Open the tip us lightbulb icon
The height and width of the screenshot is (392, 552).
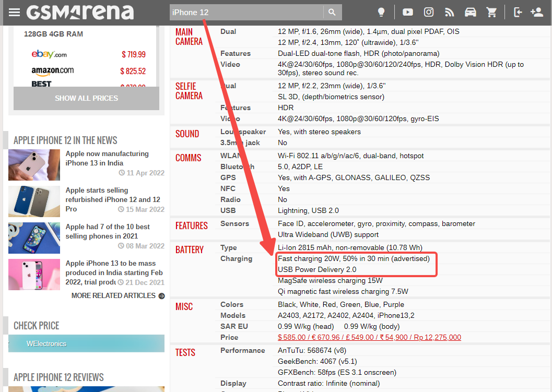(382, 12)
